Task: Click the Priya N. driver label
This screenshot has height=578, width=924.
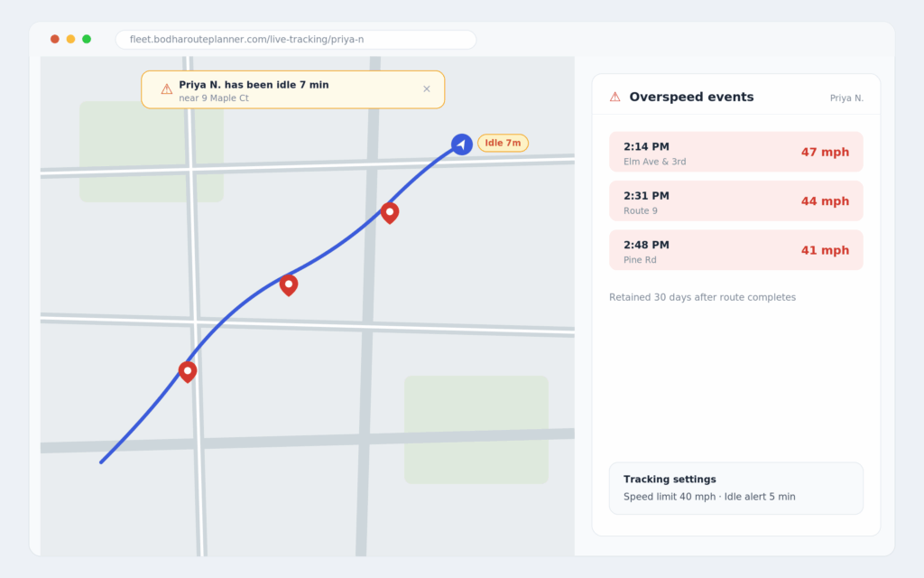Action: coord(846,98)
